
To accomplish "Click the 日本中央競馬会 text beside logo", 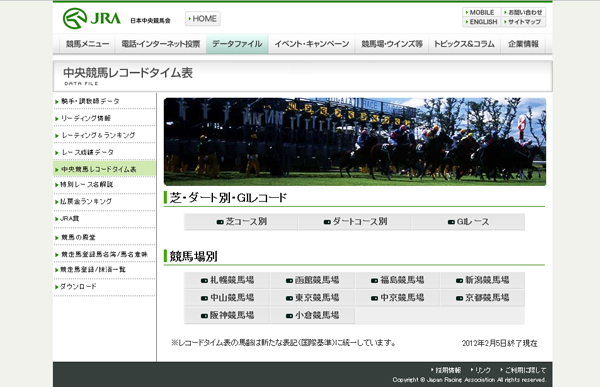I will pyautogui.click(x=150, y=21).
